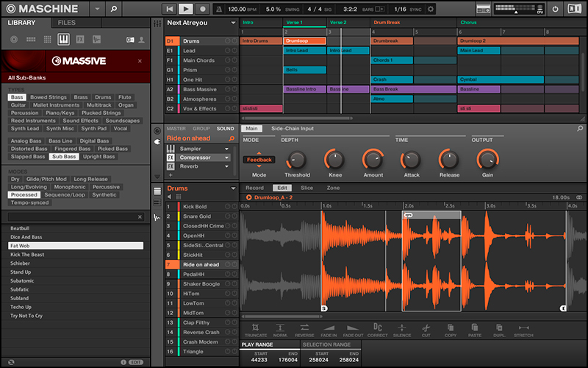The image size is (588, 368).
Task: Click the Silence tool icon
Action: point(401,328)
